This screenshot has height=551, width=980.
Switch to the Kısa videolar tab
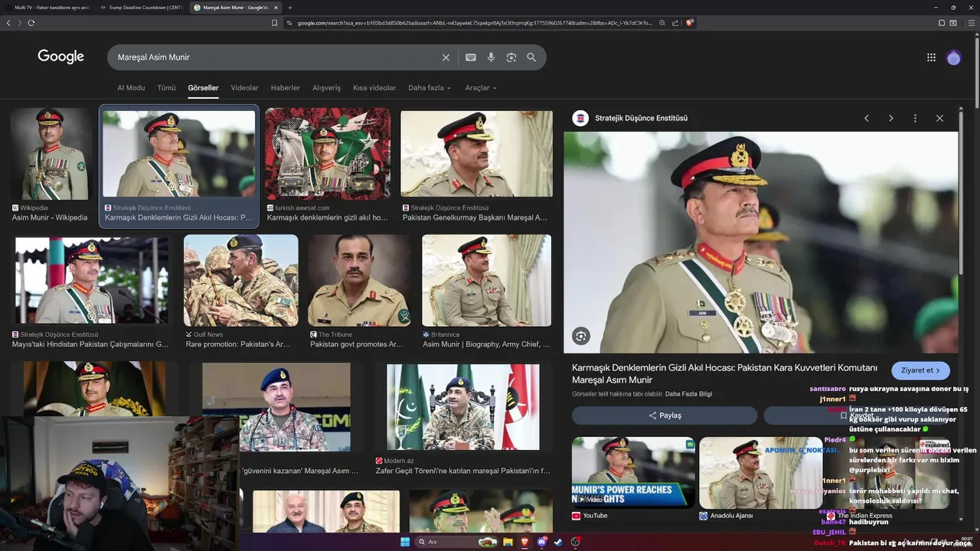[374, 88]
